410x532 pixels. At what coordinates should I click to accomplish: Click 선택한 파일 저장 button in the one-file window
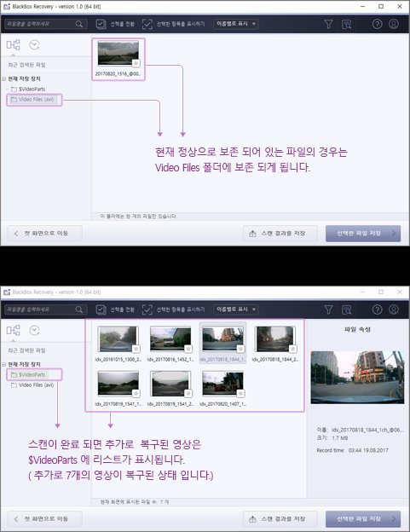click(x=363, y=234)
